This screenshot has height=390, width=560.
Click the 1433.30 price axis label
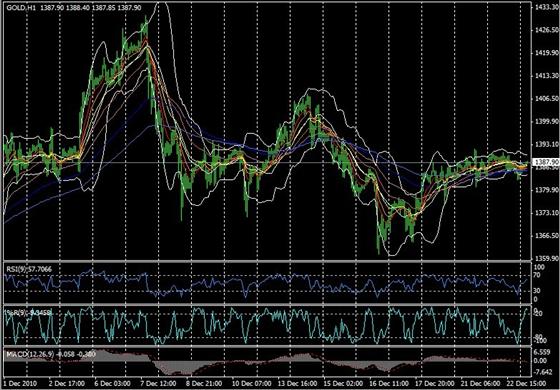coord(547,7)
